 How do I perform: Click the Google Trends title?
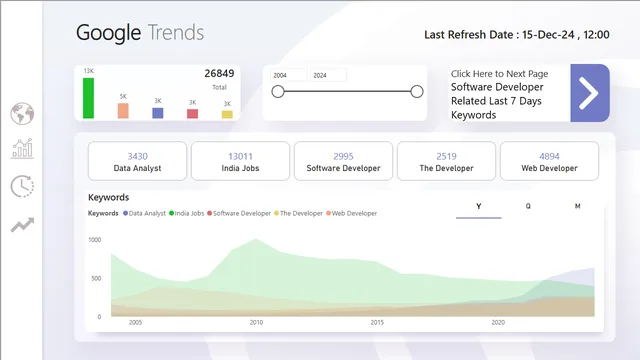[x=140, y=33]
